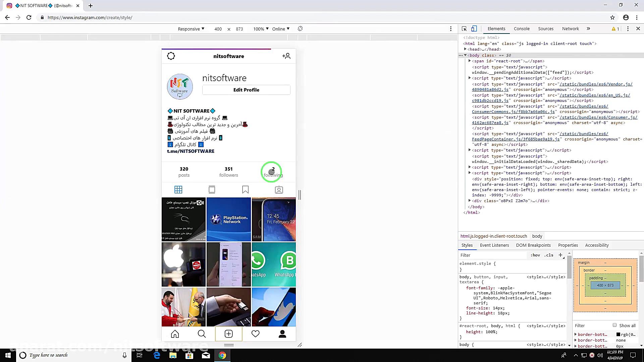Open the Responsive device dropdown
Image resolution: width=644 pixels, height=362 pixels.
point(191,29)
